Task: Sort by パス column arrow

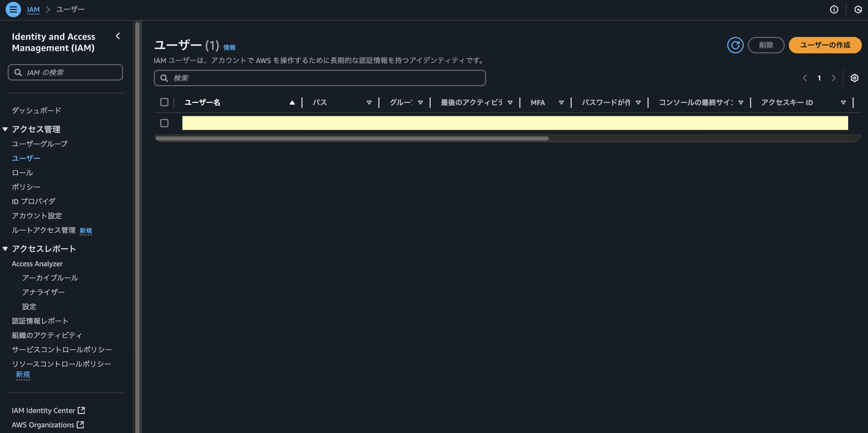Action: (x=369, y=103)
